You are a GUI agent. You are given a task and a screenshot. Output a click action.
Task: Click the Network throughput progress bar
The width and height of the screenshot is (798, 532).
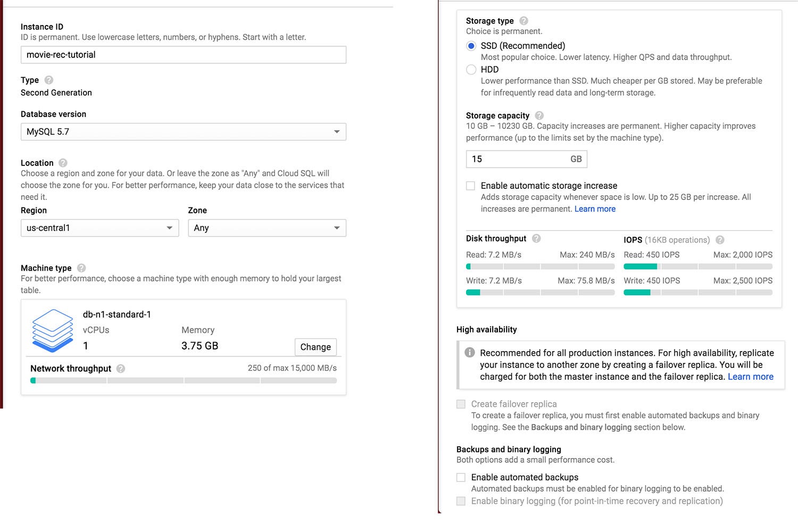coord(184,380)
